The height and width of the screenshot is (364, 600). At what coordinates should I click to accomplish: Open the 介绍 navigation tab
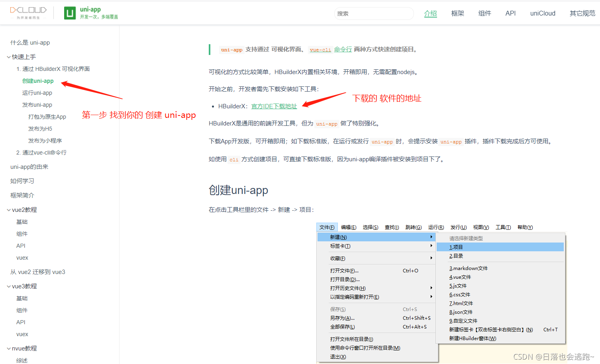[x=430, y=14]
